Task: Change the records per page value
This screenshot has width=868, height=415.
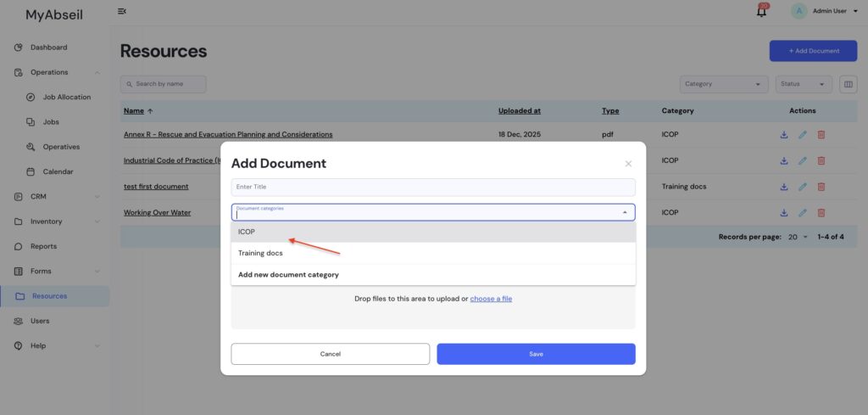Action: pos(798,238)
